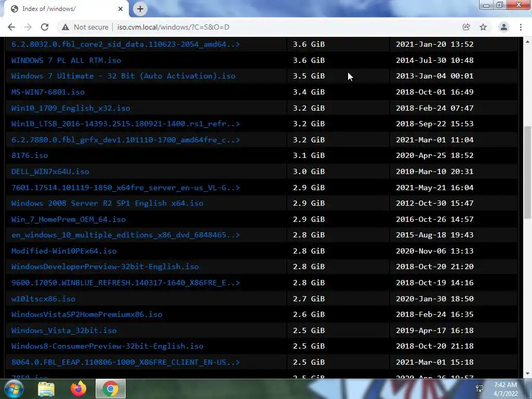Bookmark this page with the star icon
This screenshot has height=399, width=532.
tap(483, 27)
